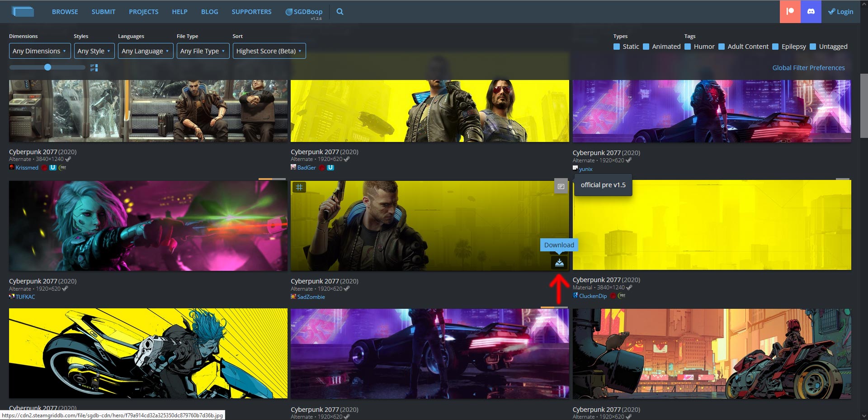Click the red badge beside CluckenDip
This screenshot has width=868, height=420.
pyautogui.click(x=613, y=296)
